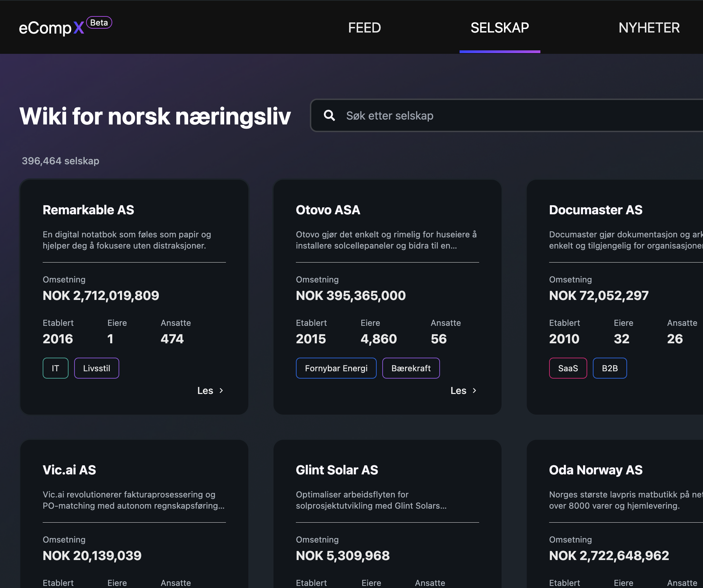The height and width of the screenshot is (588, 703).
Task: Click the Otovo ASA description text
Action: click(x=386, y=240)
